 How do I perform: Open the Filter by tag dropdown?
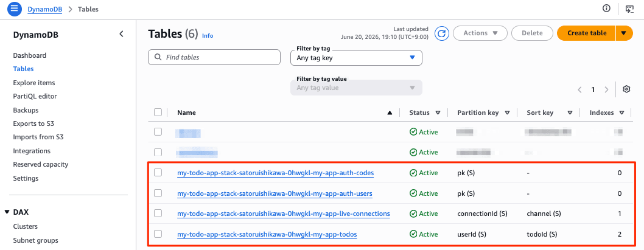pos(356,58)
